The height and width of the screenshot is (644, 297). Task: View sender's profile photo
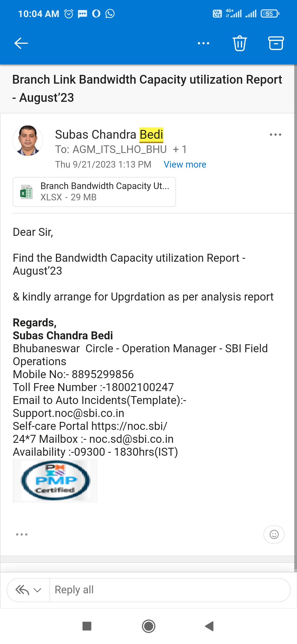[x=28, y=141]
